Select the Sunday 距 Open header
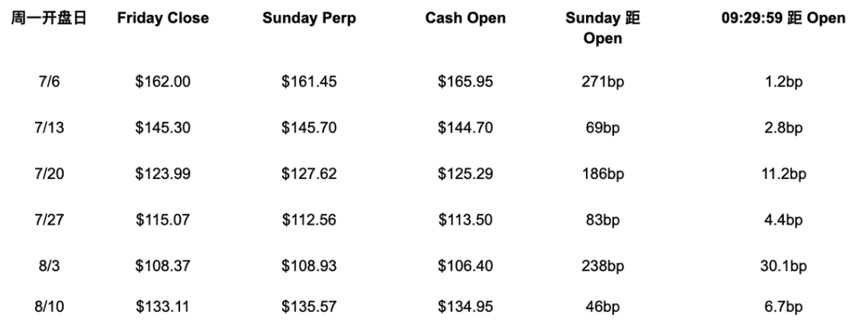Screen dimensions: 868x330 coord(602,28)
